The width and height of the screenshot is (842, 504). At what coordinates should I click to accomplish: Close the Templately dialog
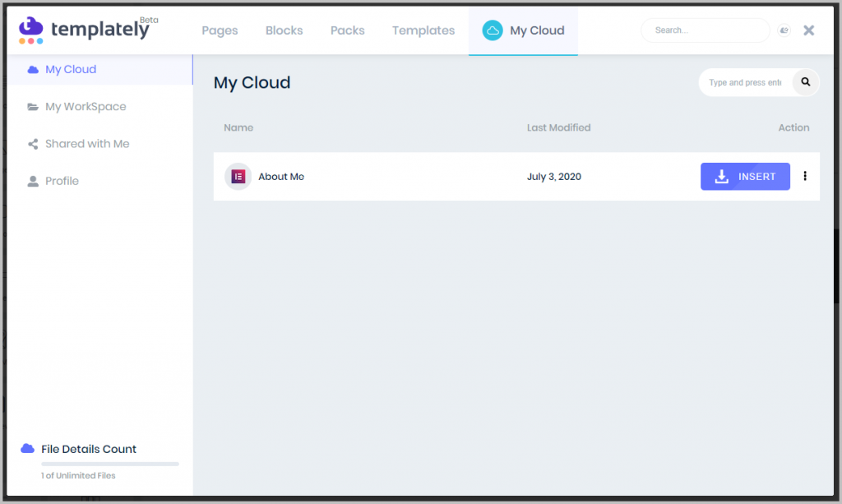(809, 30)
